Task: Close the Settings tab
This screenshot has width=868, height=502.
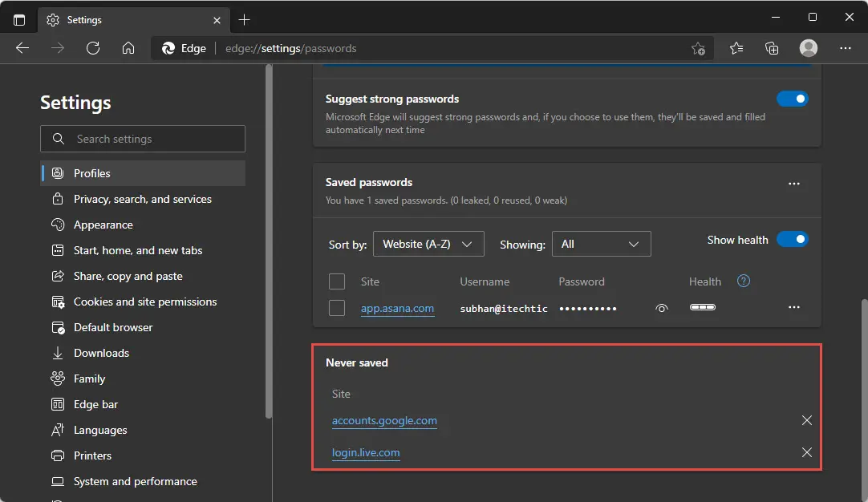Action: (x=217, y=20)
